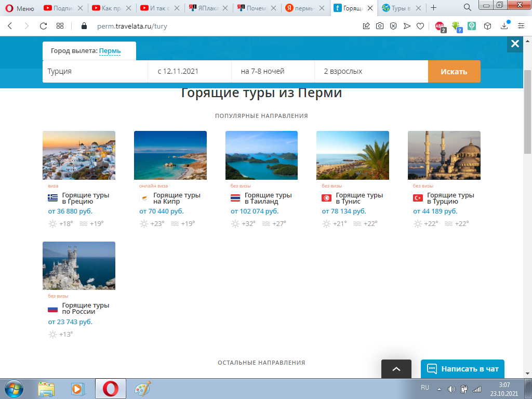
Task: Take a snapshot with the camera icon
Action: point(380,26)
